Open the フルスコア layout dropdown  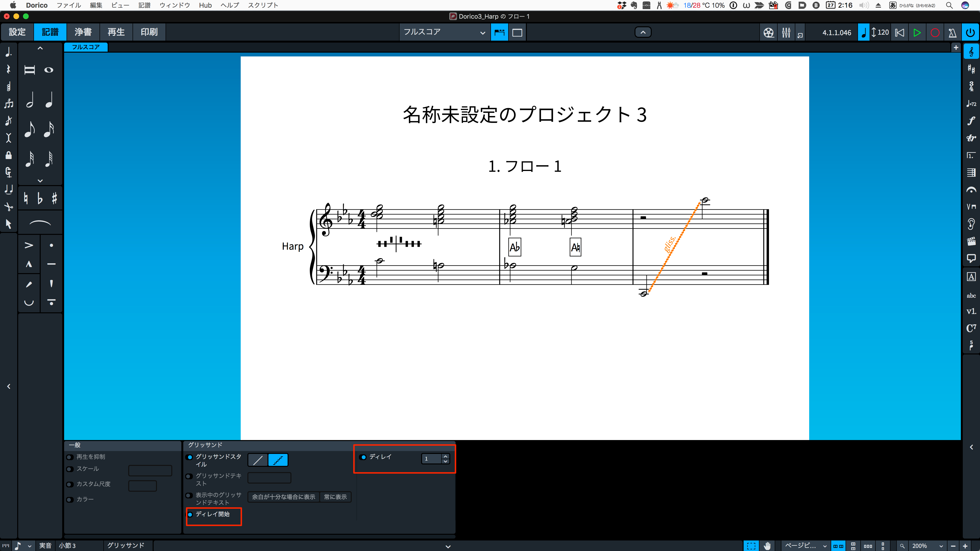coord(444,32)
